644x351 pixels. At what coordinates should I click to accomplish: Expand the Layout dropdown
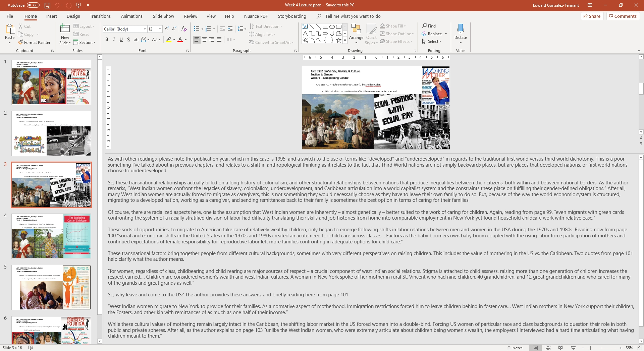pos(84,26)
